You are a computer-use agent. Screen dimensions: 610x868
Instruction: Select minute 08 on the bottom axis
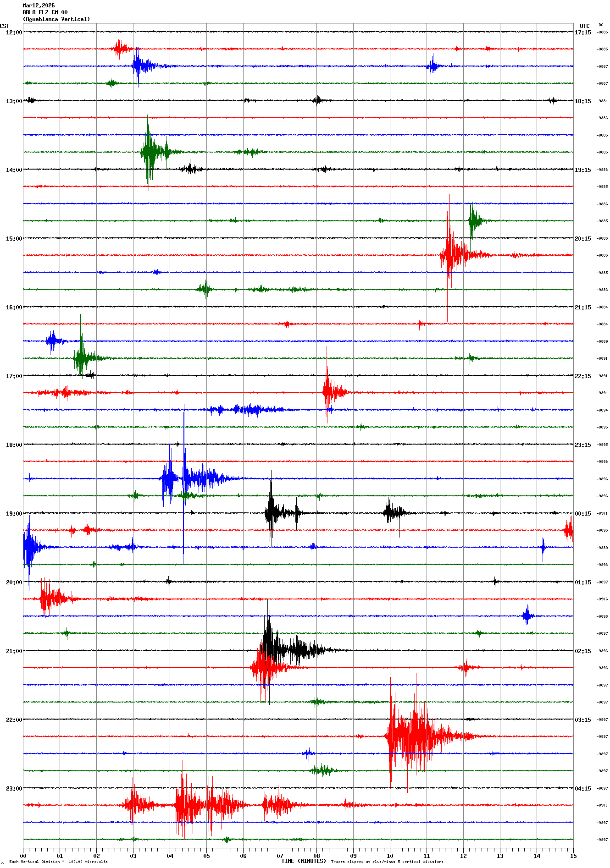tap(316, 856)
